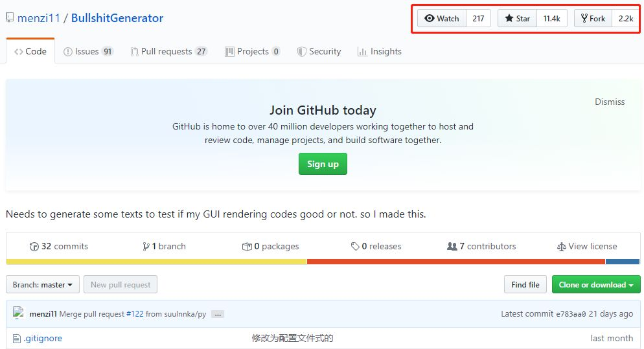
Task: Open the 0 packages link
Action: pos(270,246)
